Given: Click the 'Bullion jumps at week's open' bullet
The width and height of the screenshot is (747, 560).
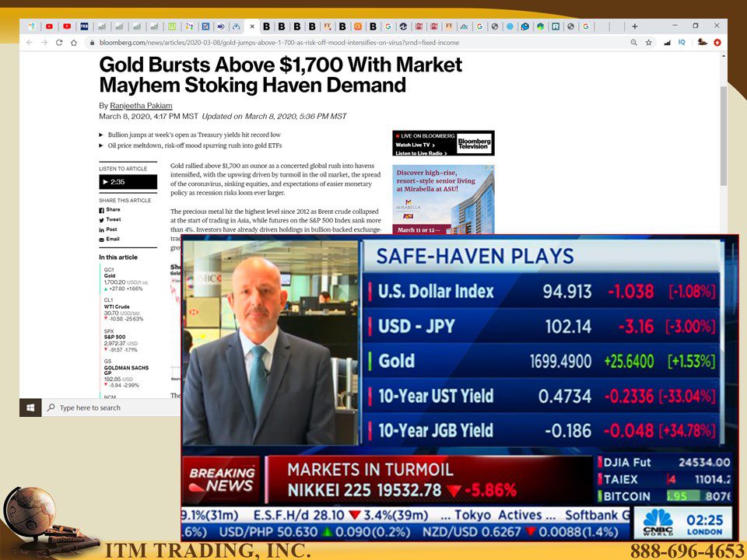Looking at the screenshot, I should coord(195,135).
